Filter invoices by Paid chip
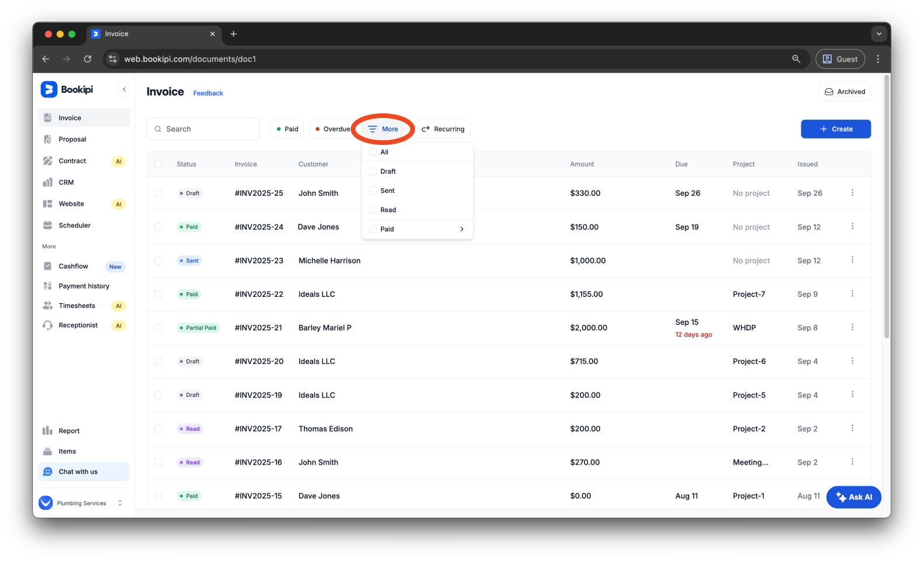Image resolution: width=924 pixels, height=561 pixels. 288,129
